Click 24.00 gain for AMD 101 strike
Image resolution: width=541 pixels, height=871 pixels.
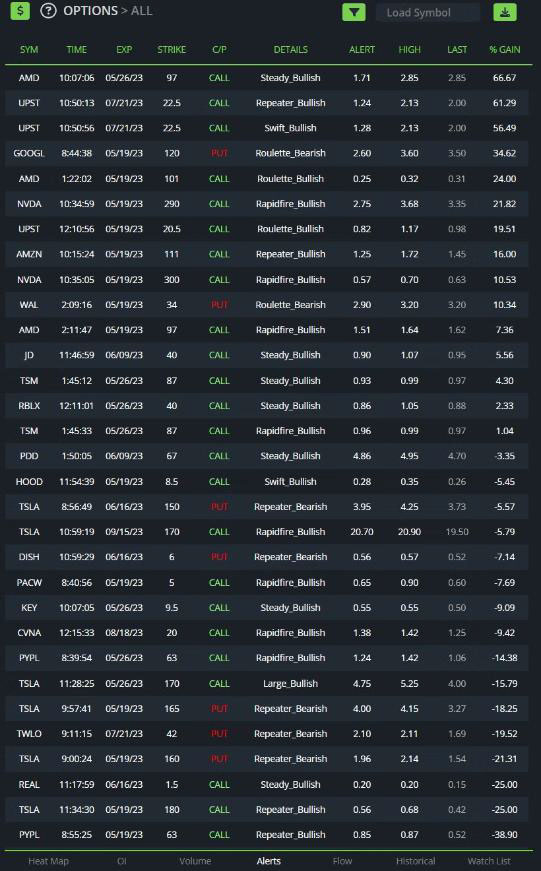click(504, 178)
